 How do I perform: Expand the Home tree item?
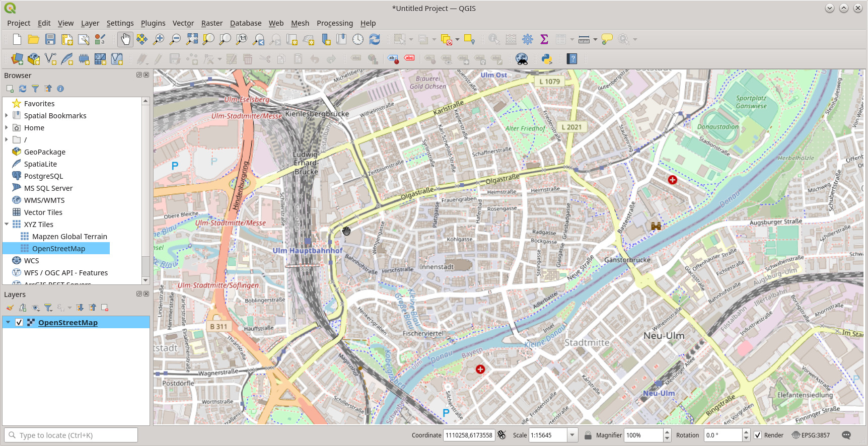coord(7,127)
